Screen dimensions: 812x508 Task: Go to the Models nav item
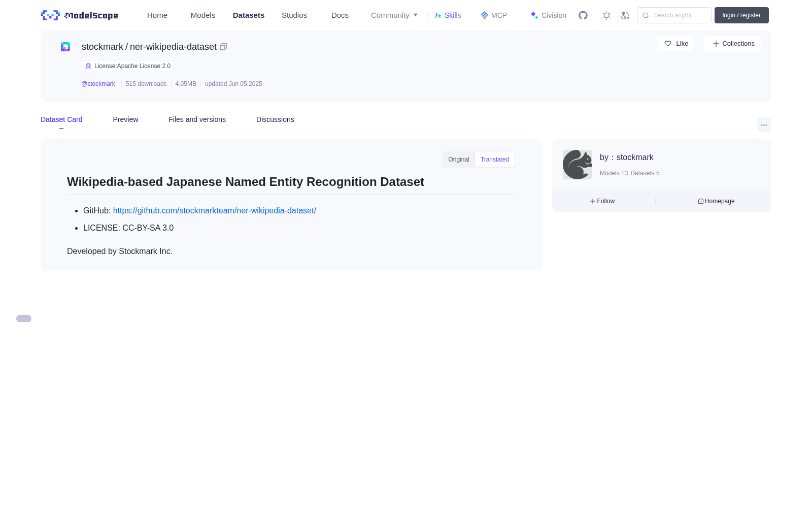coord(203,15)
